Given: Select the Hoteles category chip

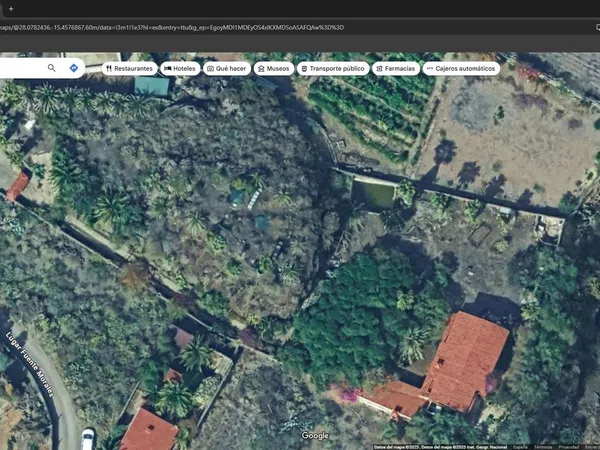Looking at the screenshot, I should pos(180,68).
